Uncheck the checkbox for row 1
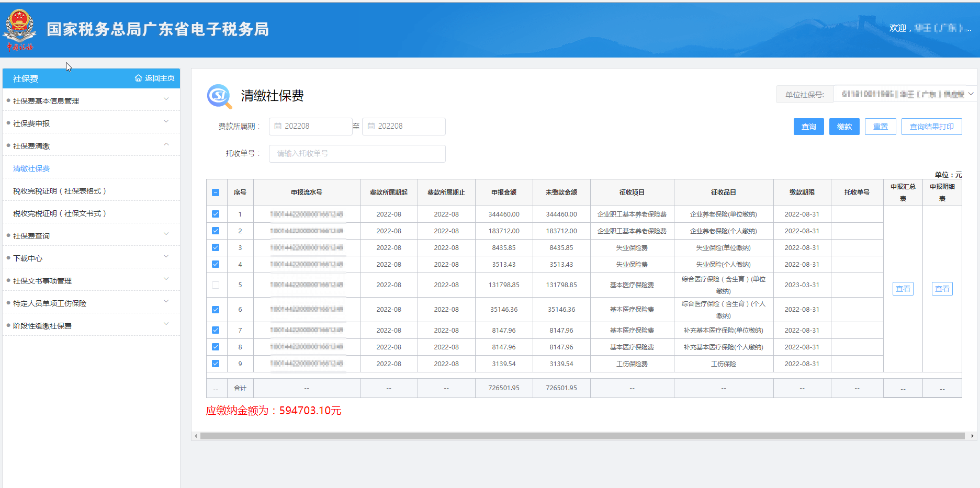This screenshot has width=980, height=488. click(216, 214)
